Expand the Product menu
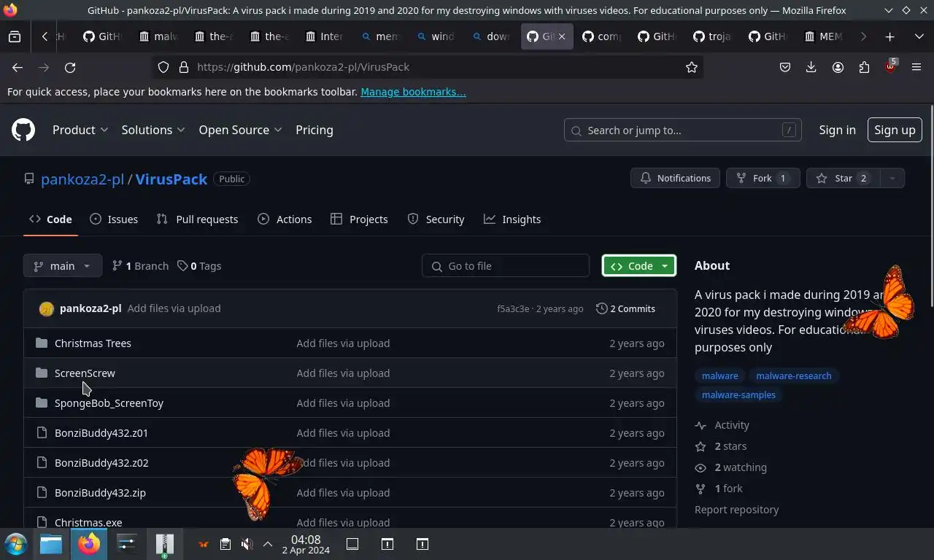 80,130
